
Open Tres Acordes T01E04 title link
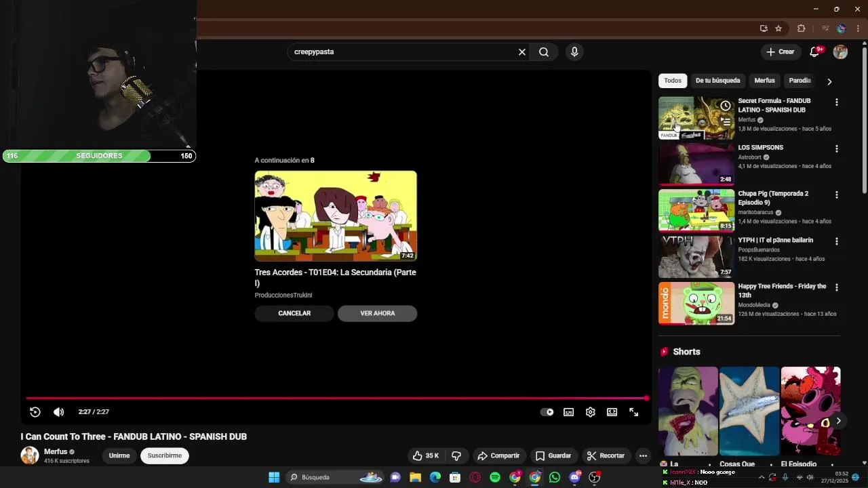(336, 277)
